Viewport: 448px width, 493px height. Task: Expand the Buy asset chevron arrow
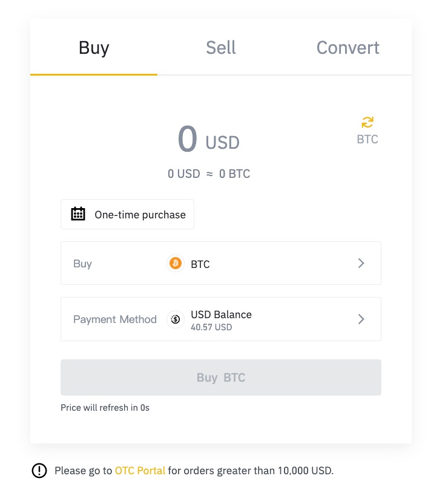[361, 263]
